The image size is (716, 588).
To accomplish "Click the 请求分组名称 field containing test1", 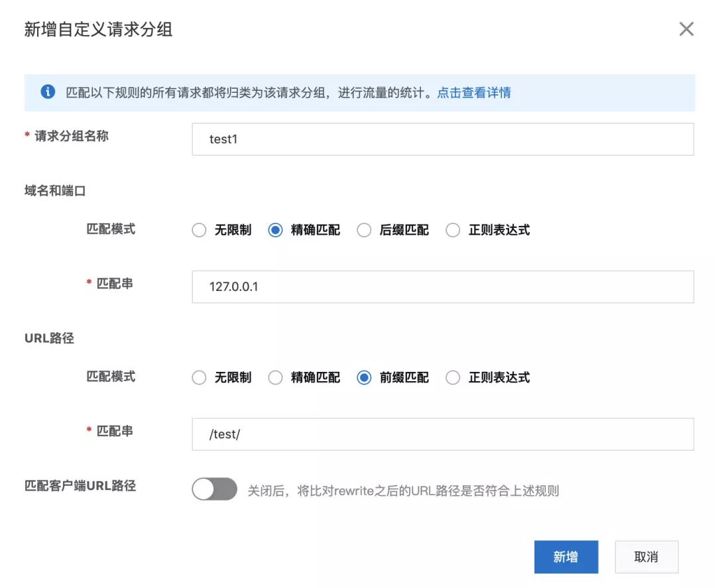I will point(442,139).
